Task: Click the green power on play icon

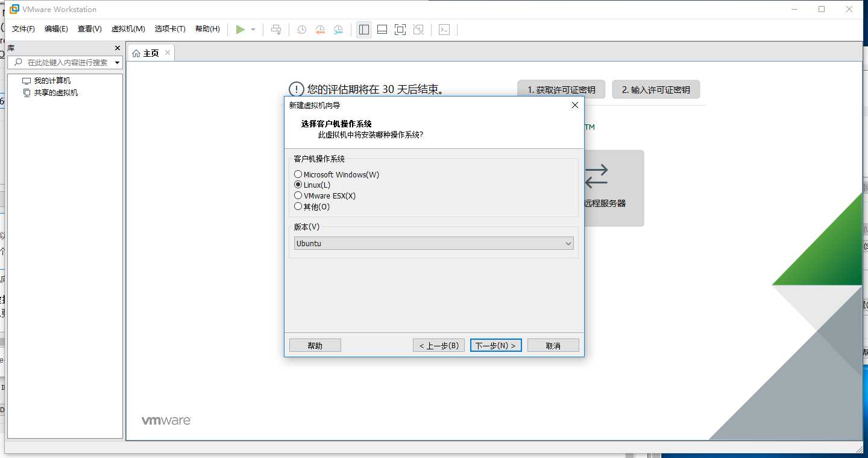Action: point(241,30)
